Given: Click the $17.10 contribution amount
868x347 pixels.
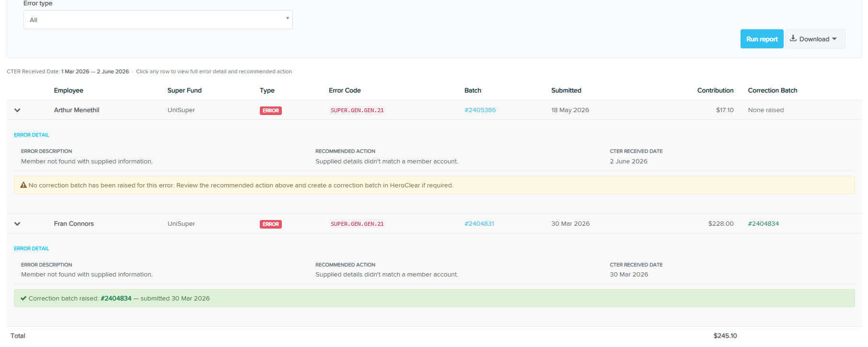Looking at the screenshot, I should click(x=725, y=110).
